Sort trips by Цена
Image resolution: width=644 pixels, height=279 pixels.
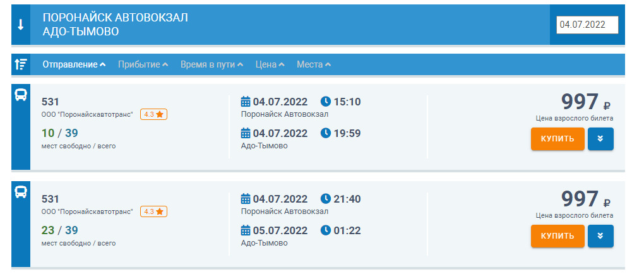point(270,64)
